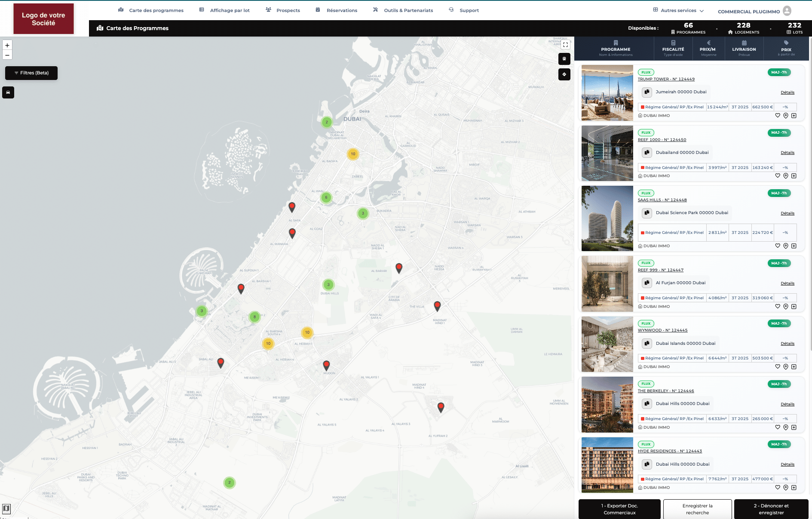Image resolution: width=812 pixels, height=519 pixels.
Task: Toggle heart favorite on Wynwood listing
Action: [x=778, y=367]
